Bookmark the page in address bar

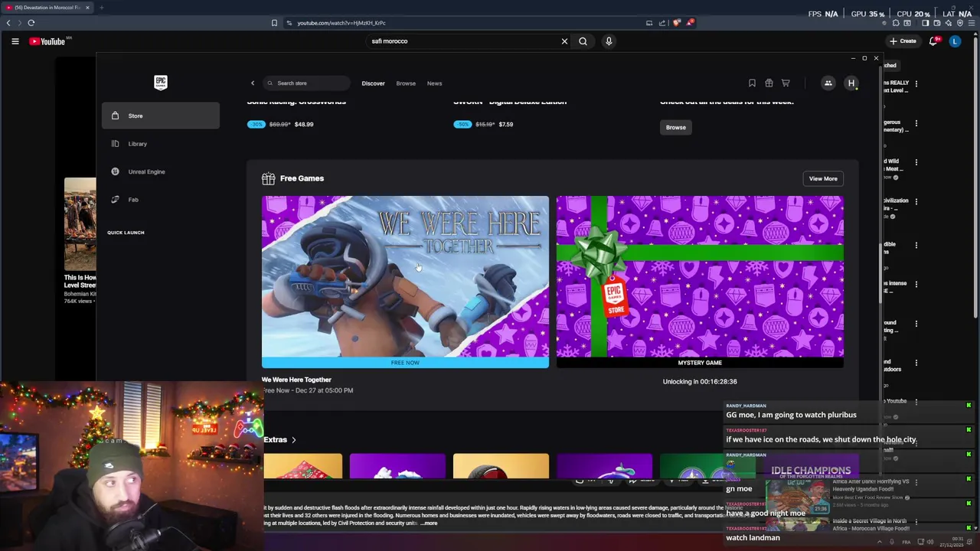(x=274, y=23)
